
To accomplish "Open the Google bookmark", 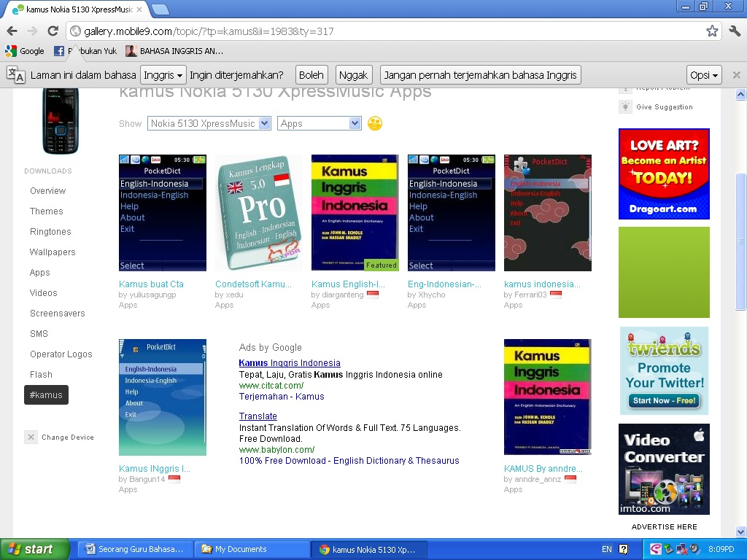I will pyautogui.click(x=25, y=51).
